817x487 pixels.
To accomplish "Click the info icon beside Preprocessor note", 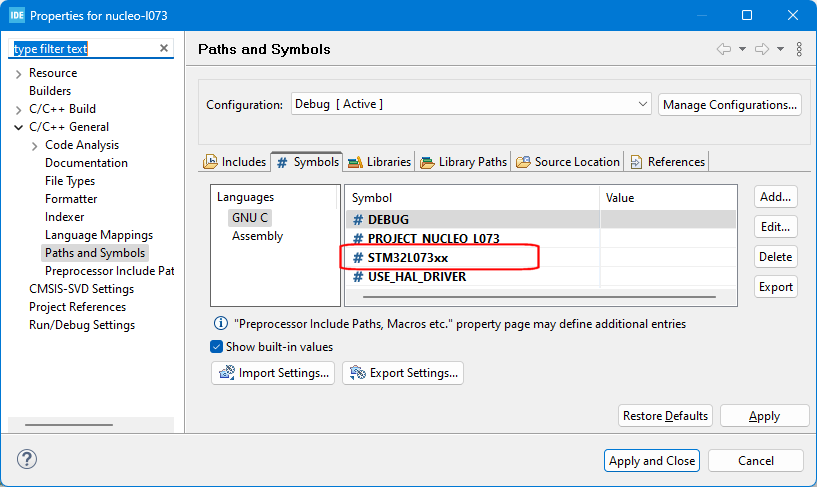I will pos(220,324).
